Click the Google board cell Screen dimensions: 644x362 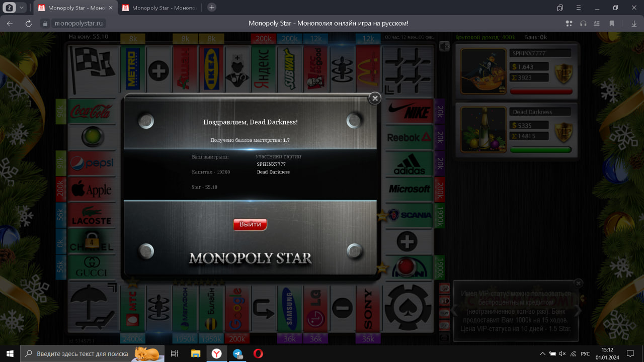click(x=237, y=308)
